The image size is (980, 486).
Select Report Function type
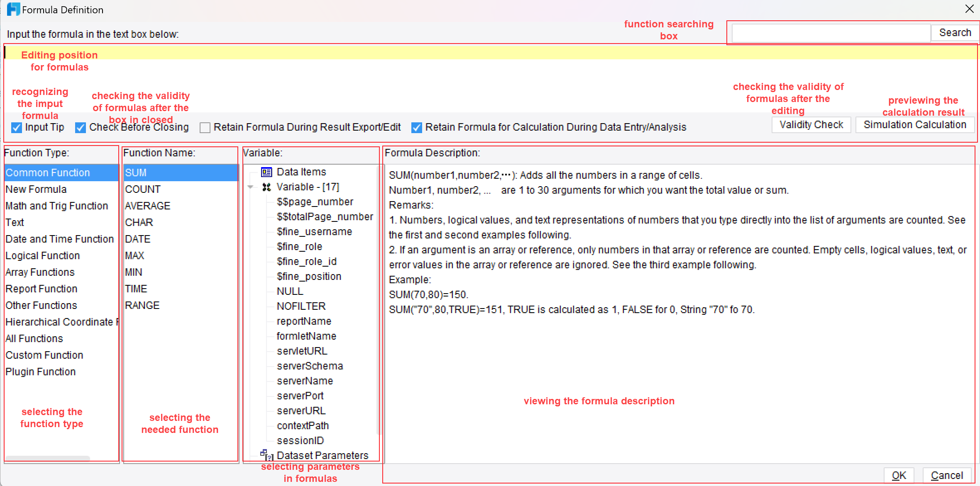[x=61, y=289]
